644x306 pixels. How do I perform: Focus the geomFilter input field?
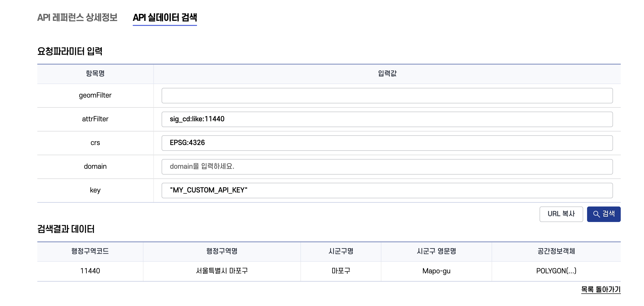click(x=387, y=95)
